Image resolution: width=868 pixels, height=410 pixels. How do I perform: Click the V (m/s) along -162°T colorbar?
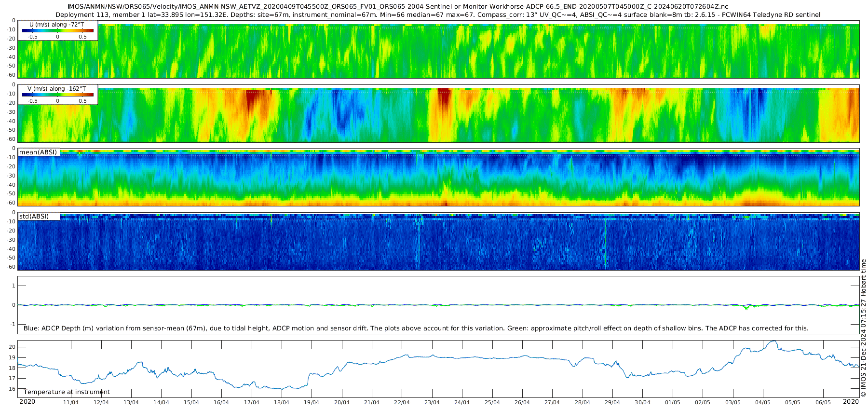(57, 95)
